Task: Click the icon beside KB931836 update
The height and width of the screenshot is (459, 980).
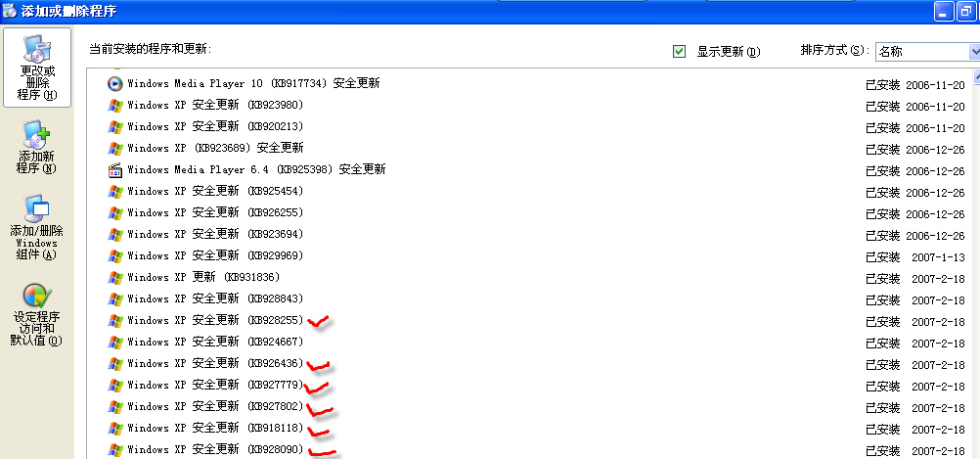Action: point(115,277)
